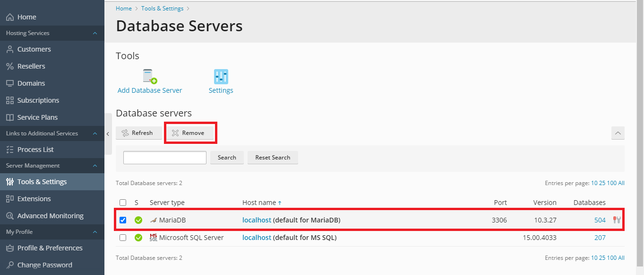Click the Subscriptions grid icon
Screen dimensions: 644x275
10,100
